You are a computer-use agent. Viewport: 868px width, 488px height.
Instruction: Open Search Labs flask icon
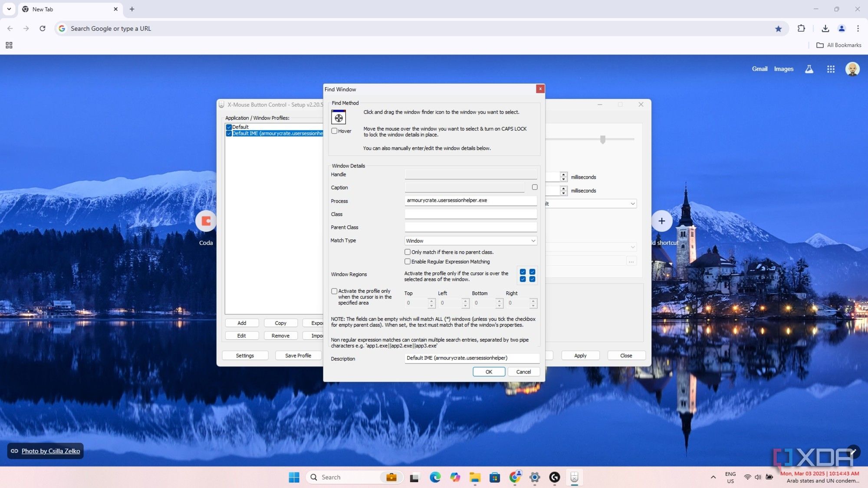pos(809,69)
